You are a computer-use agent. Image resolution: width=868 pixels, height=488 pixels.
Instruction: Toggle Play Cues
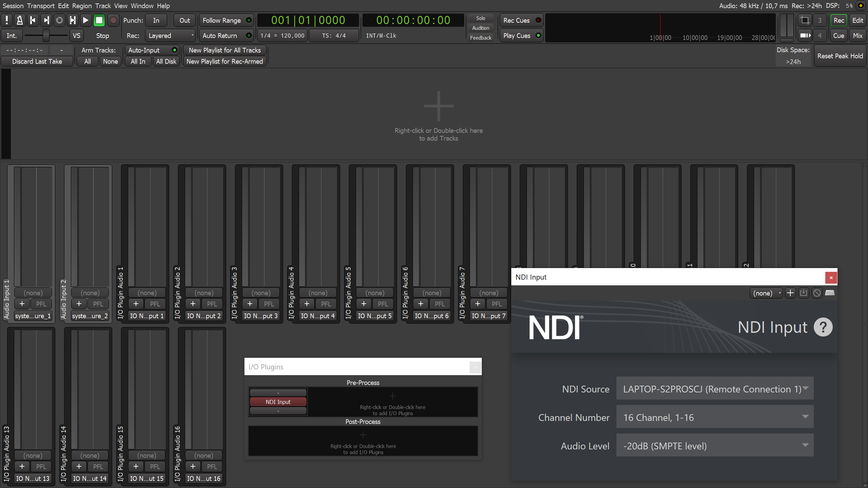coord(521,36)
